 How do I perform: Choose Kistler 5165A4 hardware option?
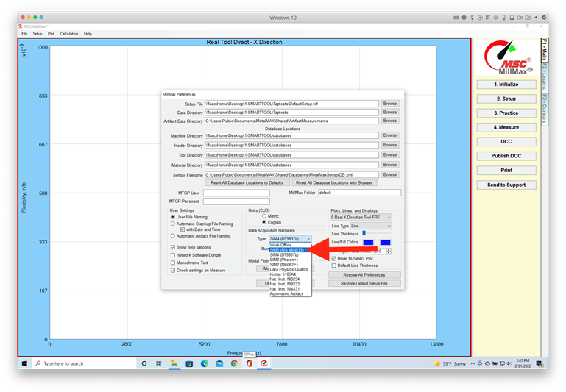[290, 274]
